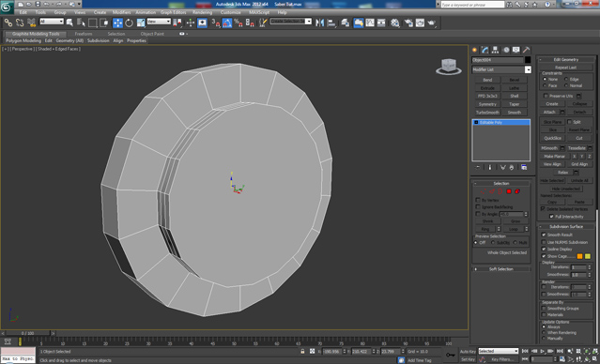Enable Ignore Backfacing checkbox
This screenshot has height=364, width=600.
pos(478,206)
